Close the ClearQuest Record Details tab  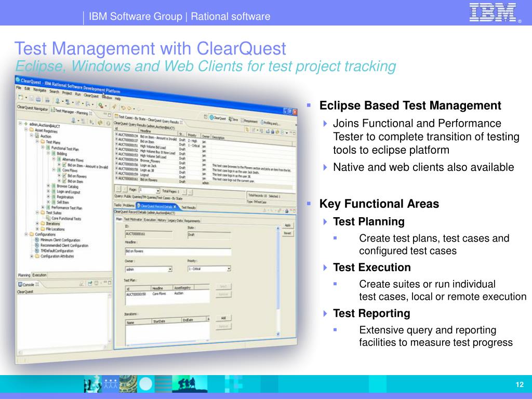pos(175,207)
